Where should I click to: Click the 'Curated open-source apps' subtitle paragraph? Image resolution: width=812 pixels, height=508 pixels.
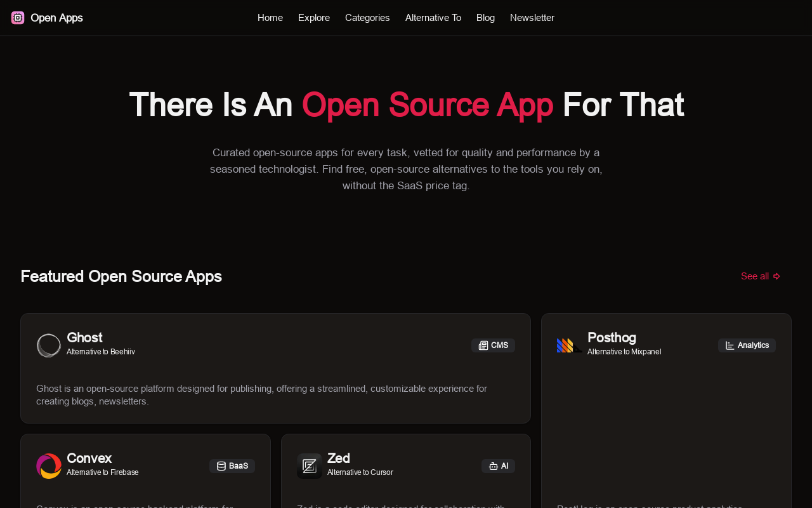(406, 170)
